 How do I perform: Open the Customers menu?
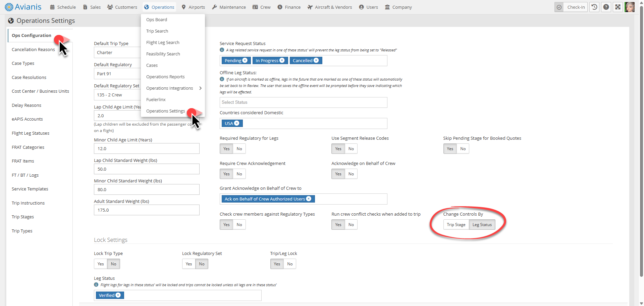click(122, 7)
